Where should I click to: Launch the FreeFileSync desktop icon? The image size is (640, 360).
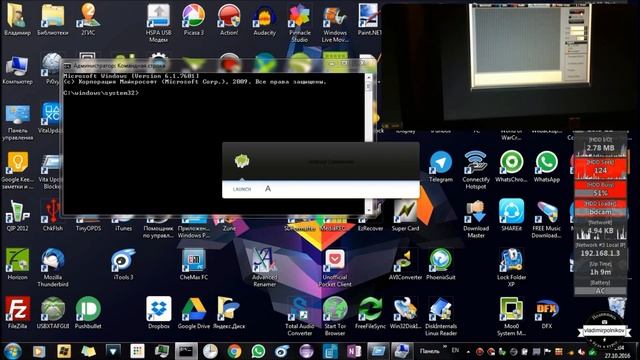tap(370, 313)
